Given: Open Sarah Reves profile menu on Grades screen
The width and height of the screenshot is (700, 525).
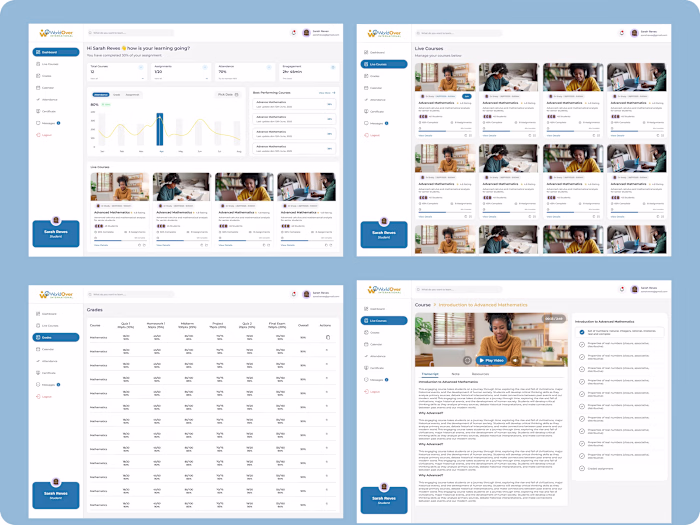Looking at the screenshot, I should tap(321, 294).
